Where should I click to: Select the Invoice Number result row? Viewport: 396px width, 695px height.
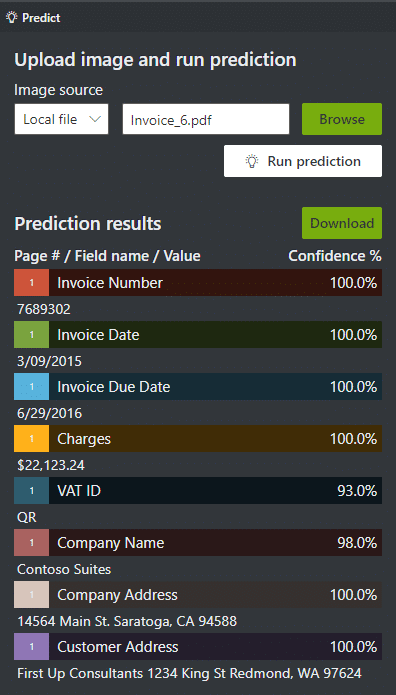coord(198,282)
